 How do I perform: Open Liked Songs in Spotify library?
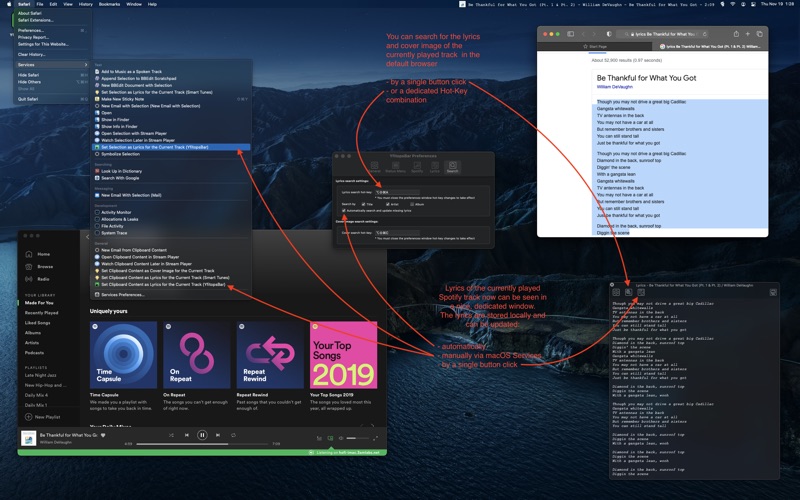[37, 323]
